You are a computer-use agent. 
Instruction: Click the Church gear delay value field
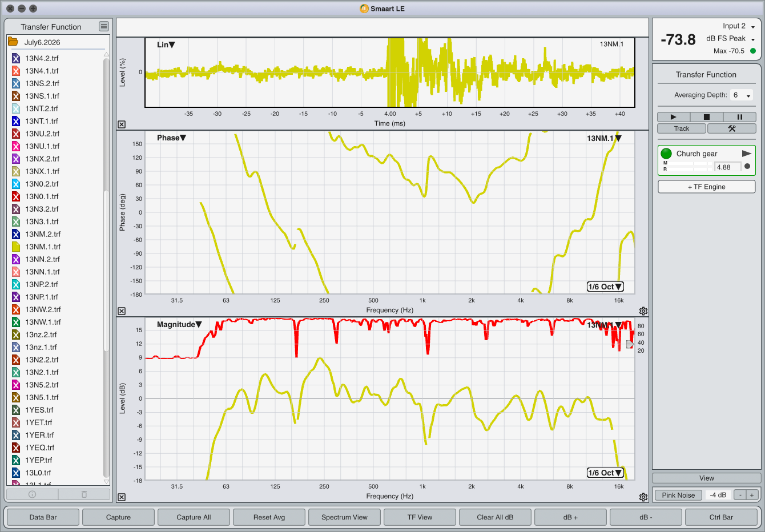click(728, 167)
